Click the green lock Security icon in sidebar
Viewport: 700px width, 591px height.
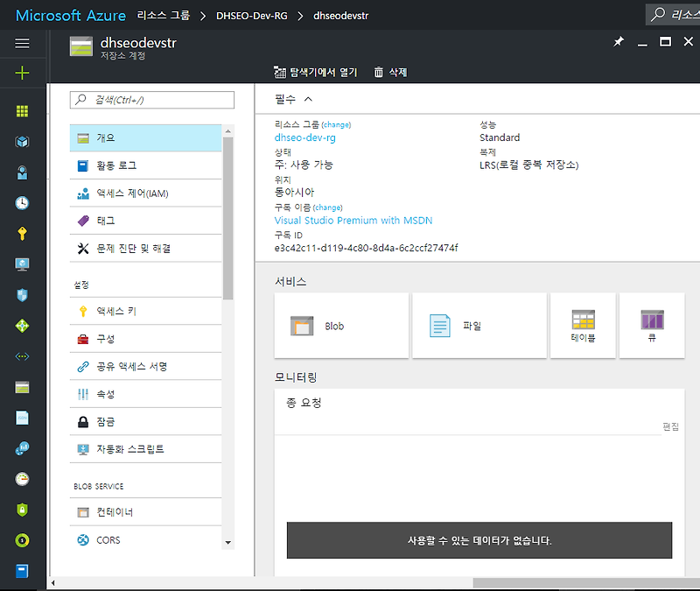point(22,510)
